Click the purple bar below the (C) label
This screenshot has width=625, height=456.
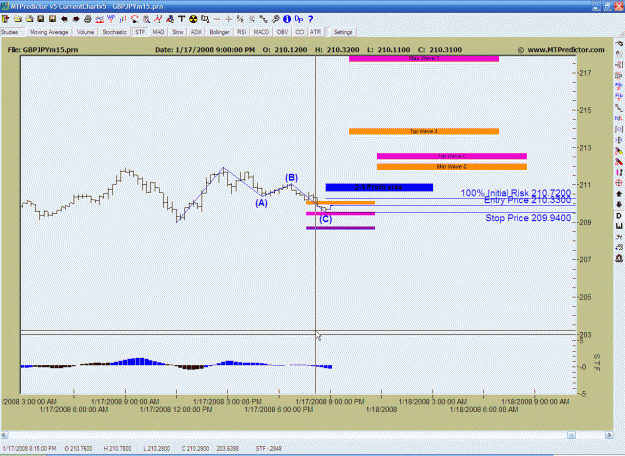pos(340,228)
